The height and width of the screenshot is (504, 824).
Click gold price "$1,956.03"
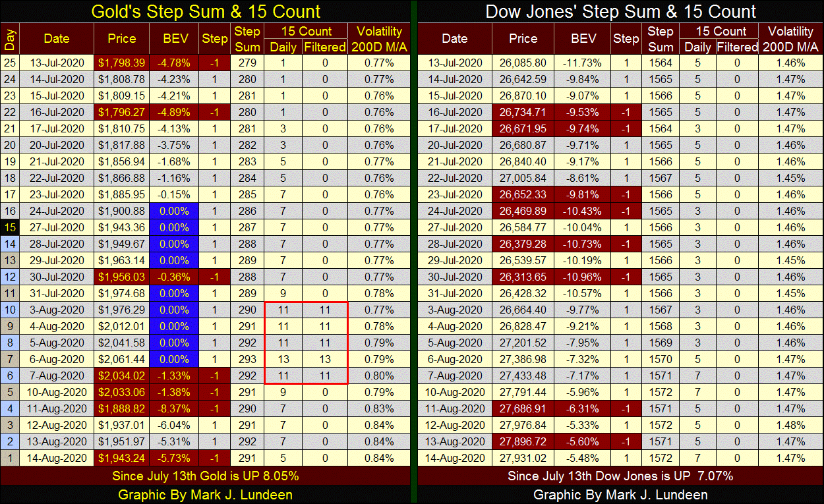coord(122,277)
